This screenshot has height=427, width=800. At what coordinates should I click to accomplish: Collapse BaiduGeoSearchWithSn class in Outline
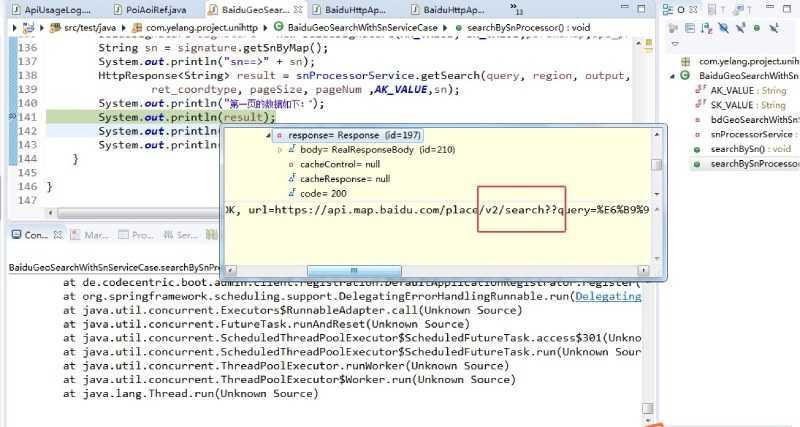(x=672, y=76)
